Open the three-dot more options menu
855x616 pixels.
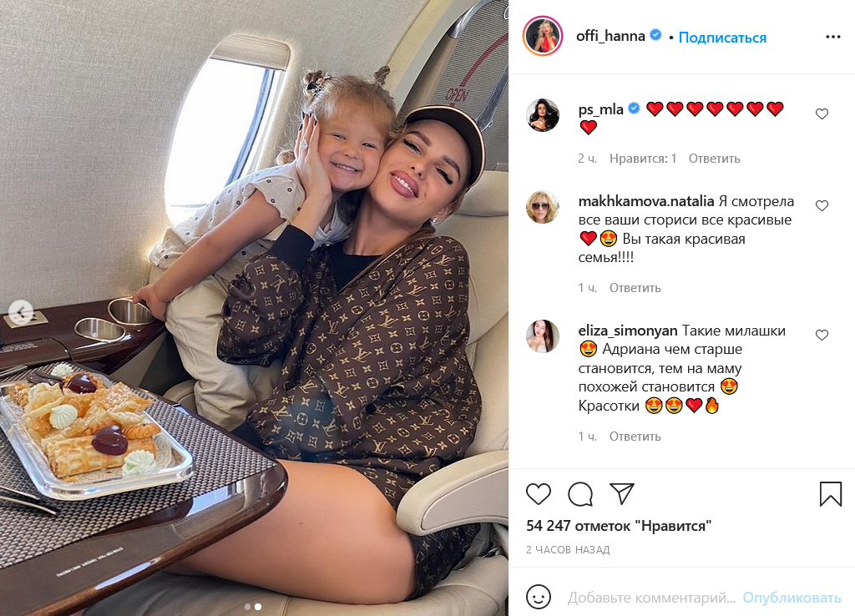coord(832,37)
